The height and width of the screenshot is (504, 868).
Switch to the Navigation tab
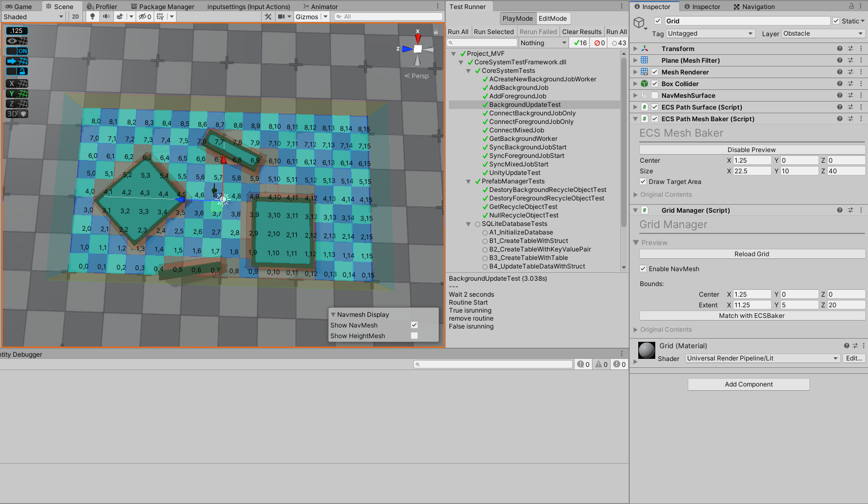pos(754,6)
